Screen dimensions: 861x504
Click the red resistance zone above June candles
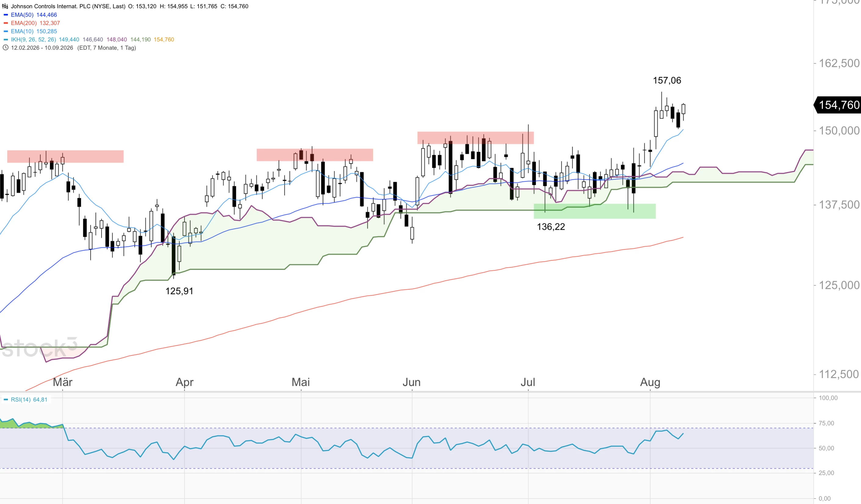(x=476, y=138)
